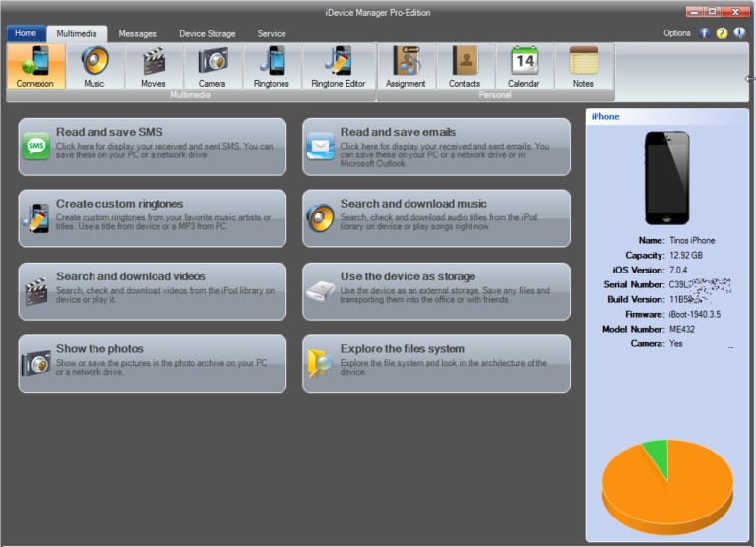This screenshot has width=756, height=547.
Task: Click the Multimedia ribbon group label
Action: point(190,95)
